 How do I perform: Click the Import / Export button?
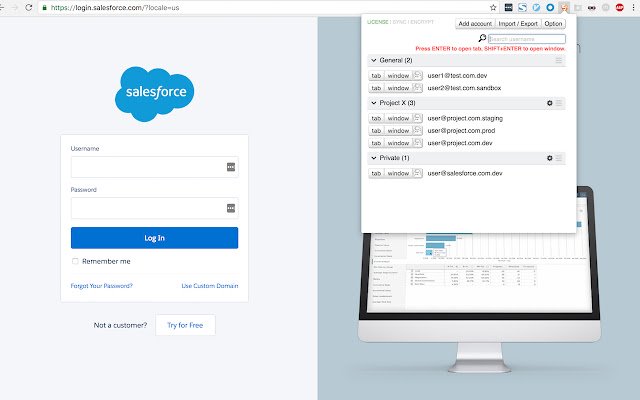tap(518, 24)
